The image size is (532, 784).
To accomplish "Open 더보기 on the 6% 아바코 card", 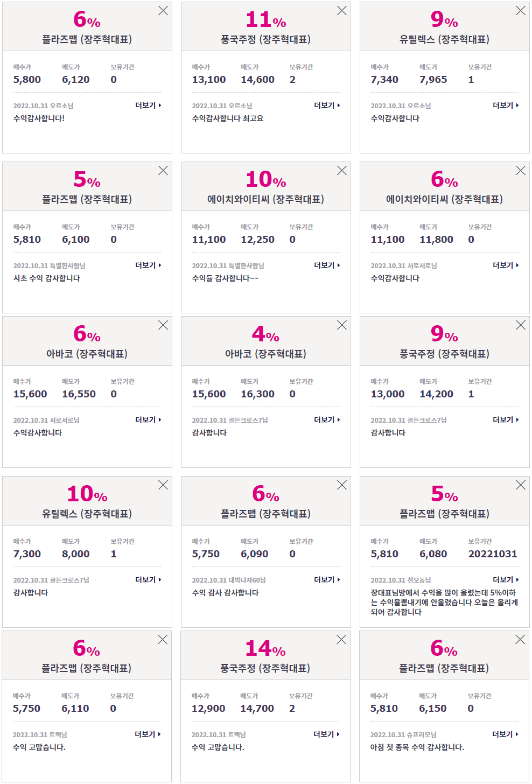I will click(x=149, y=420).
